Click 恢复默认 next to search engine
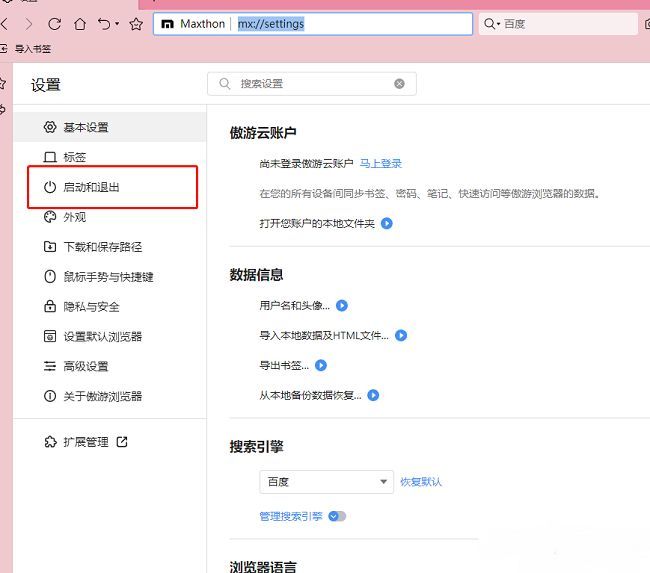This screenshot has width=650, height=573. click(x=421, y=482)
